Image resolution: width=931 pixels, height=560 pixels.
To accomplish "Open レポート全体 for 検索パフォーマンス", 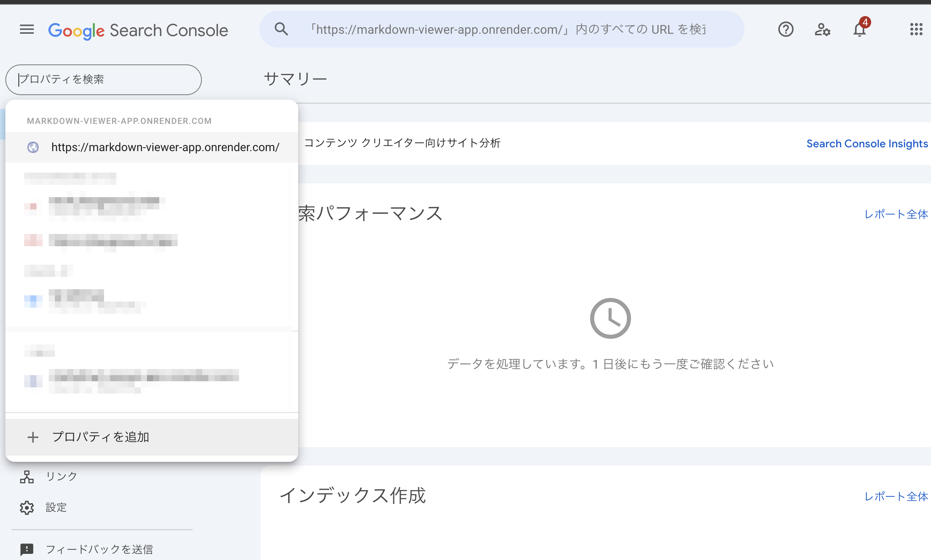I will point(896,214).
